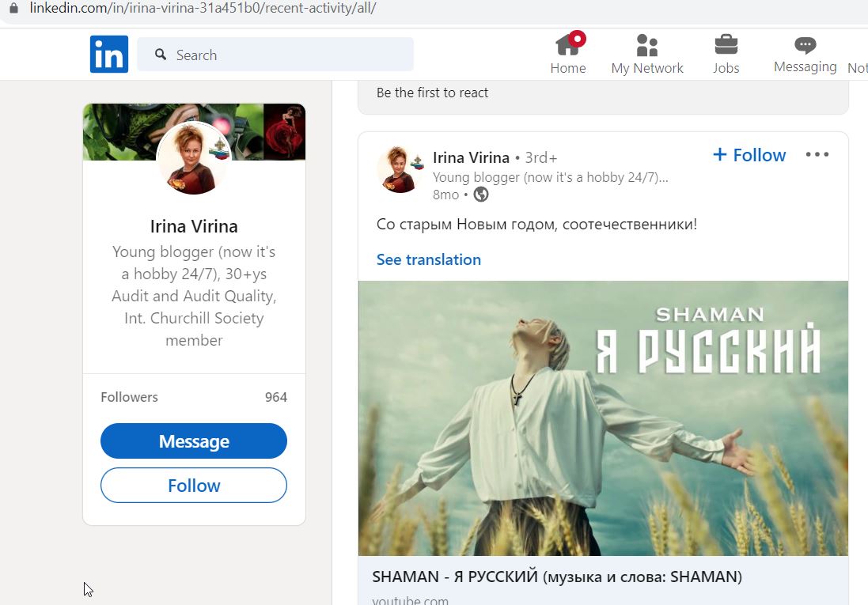Open profile picture in sidebar card
Screen dimensions: 868x605
(x=193, y=158)
